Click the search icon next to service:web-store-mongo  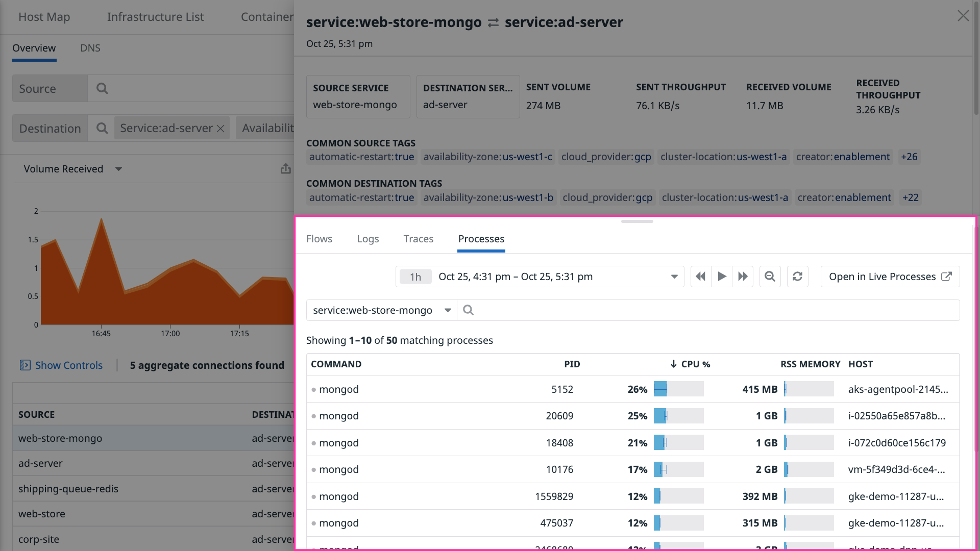tap(468, 310)
